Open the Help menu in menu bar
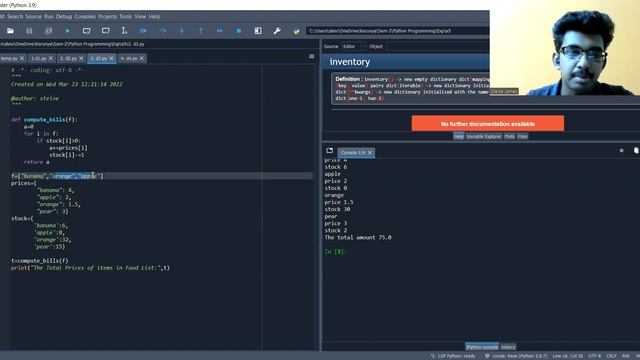640x360 pixels. (154, 17)
